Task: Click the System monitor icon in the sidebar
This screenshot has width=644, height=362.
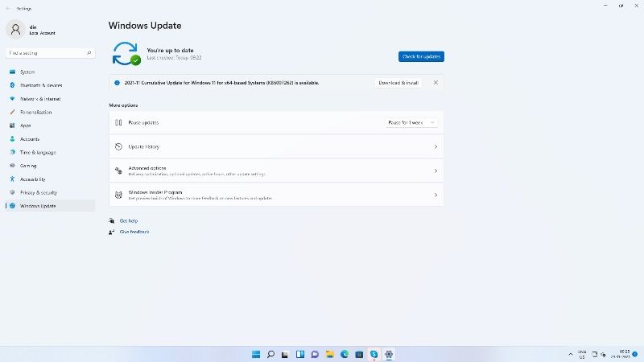Action: pyautogui.click(x=12, y=72)
